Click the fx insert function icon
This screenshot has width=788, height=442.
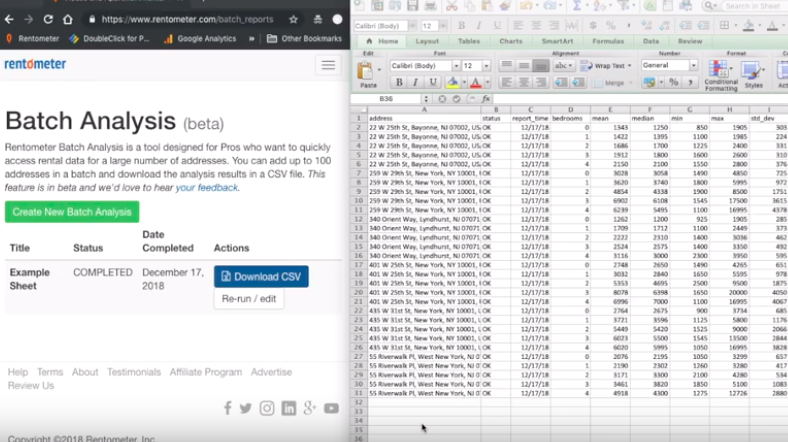point(486,99)
